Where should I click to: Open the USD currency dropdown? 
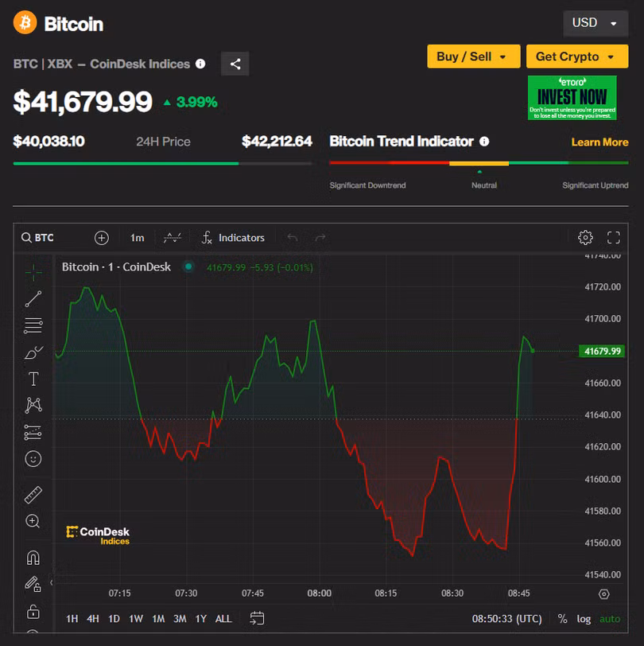click(x=595, y=23)
